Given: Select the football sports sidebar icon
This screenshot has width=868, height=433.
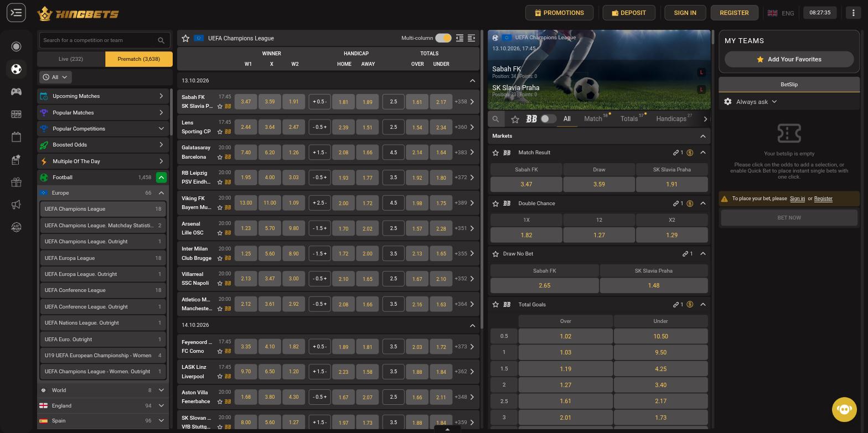Looking at the screenshot, I should (16, 69).
